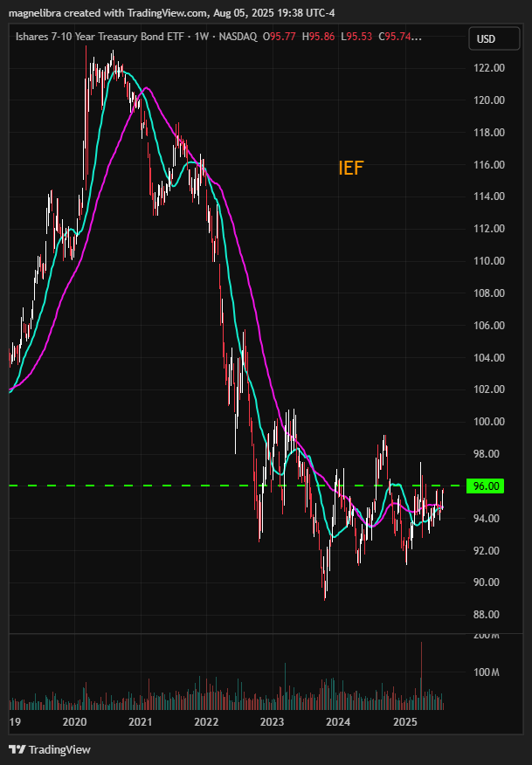The height and width of the screenshot is (765, 532).
Task: Click the orange IEF text label
Action: (351, 168)
